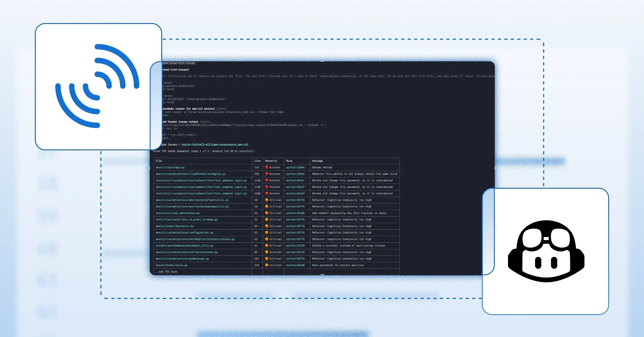Select file path scripts/performance/benchmark_utils.py
This screenshot has height=337, width=644.
[185, 246]
